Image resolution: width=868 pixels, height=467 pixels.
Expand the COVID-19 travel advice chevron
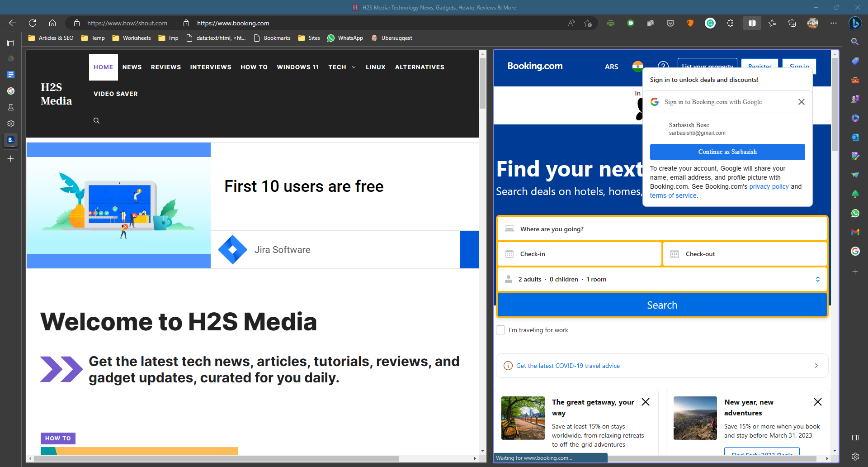pyautogui.click(x=816, y=366)
